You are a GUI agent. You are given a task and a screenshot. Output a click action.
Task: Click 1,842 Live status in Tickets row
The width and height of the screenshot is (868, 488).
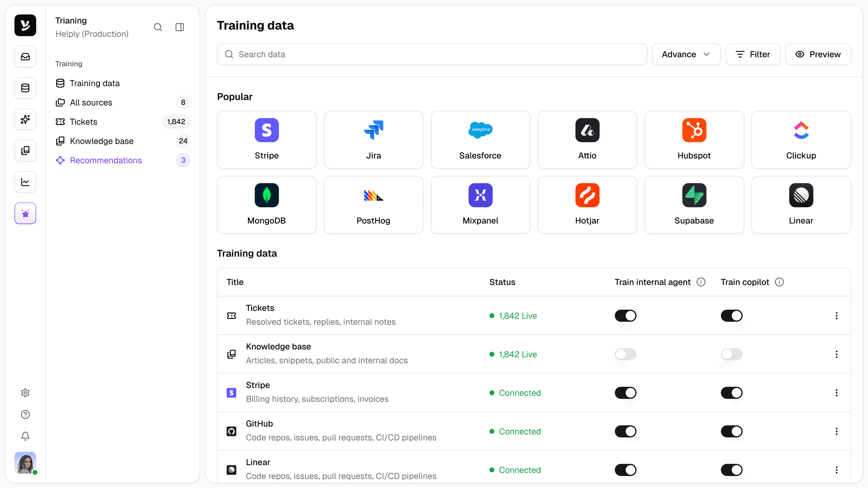[x=513, y=316]
